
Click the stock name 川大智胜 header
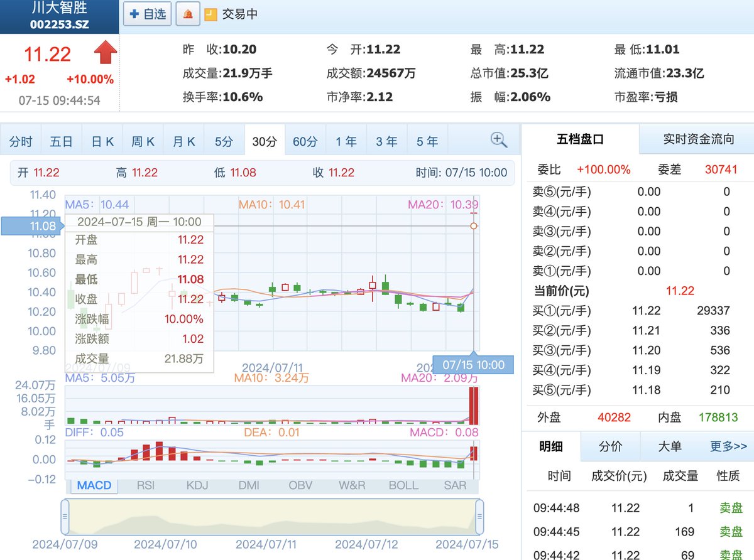coord(59,9)
